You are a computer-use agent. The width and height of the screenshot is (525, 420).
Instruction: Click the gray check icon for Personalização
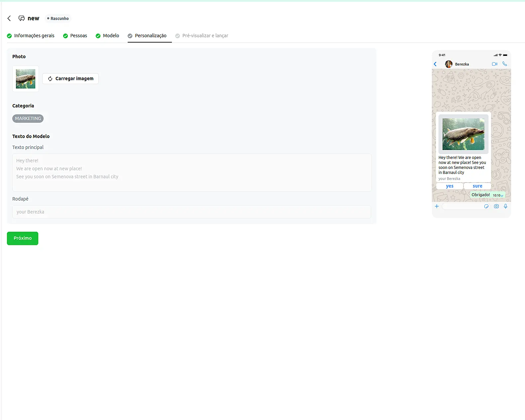tap(130, 36)
